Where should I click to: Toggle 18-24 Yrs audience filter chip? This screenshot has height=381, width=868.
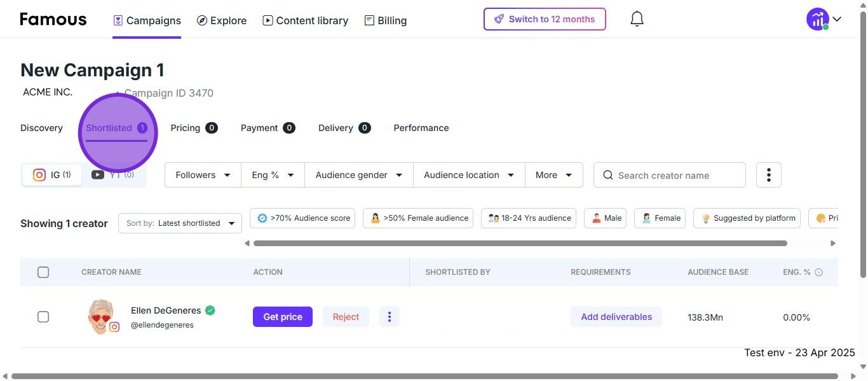point(529,218)
